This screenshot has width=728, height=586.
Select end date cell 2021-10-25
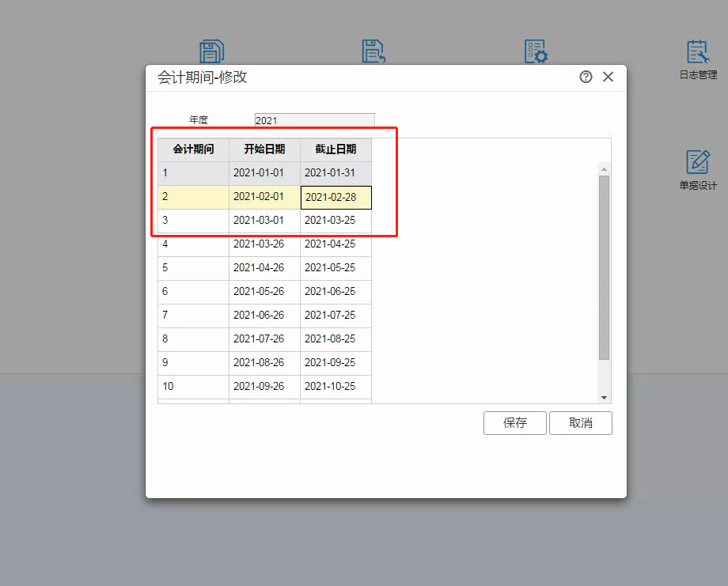(336, 387)
